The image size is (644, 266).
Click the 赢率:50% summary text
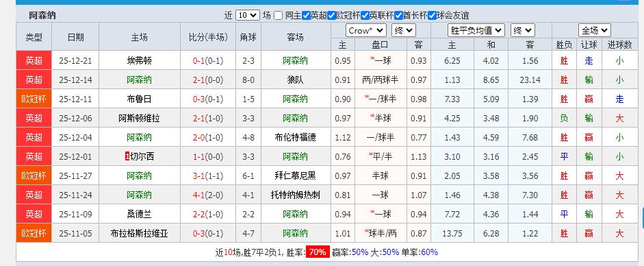pyautogui.click(x=350, y=252)
